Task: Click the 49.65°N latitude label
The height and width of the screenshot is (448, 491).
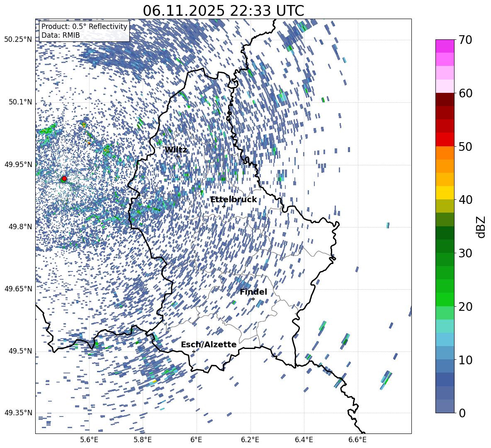Action: pyautogui.click(x=18, y=289)
